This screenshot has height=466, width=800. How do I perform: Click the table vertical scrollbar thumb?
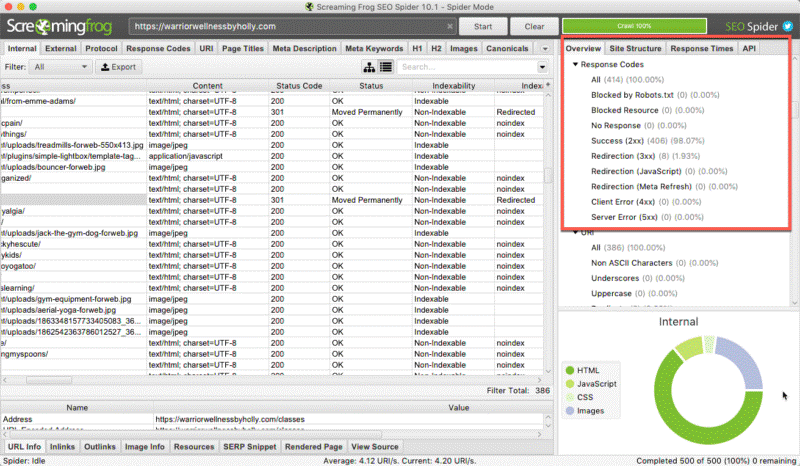[x=548, y=175]
